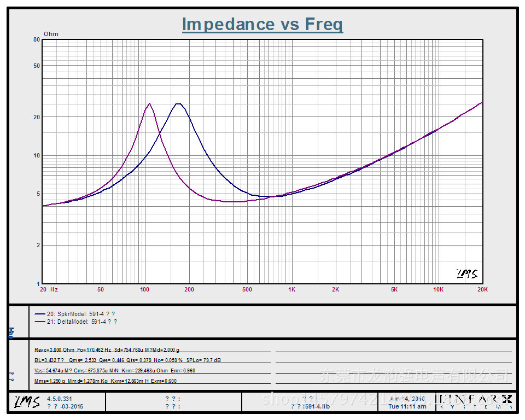Image resolution: width=525 pixels, height=420 pixels.
Task: Click the 'Mmd=1.278m Kg' parameter
Action: [87, 381]
